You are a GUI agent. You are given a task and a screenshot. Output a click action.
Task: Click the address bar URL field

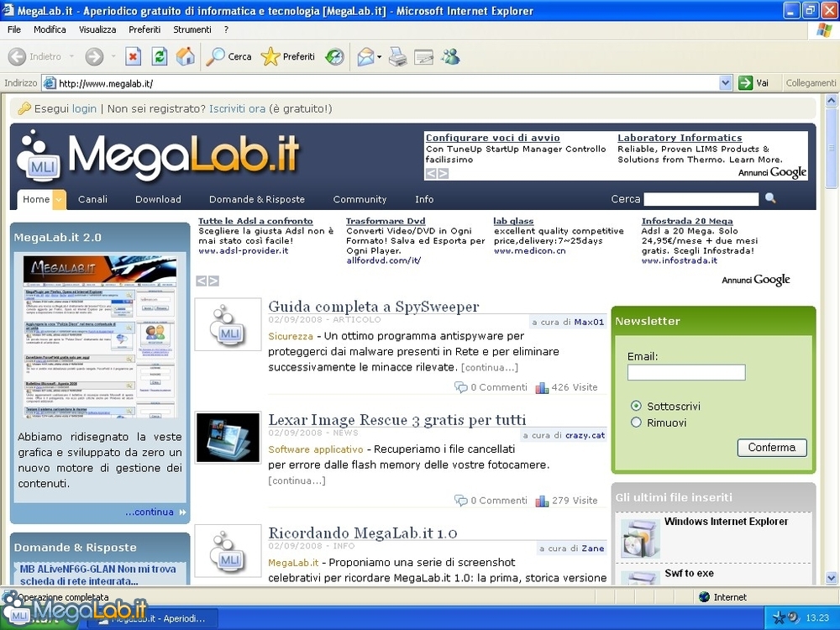tap(381, 83)
